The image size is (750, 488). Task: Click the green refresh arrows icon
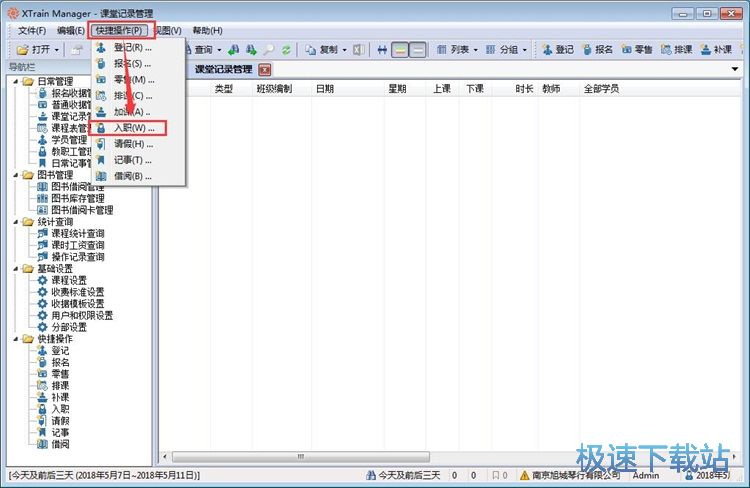click(x=286, y=50)
